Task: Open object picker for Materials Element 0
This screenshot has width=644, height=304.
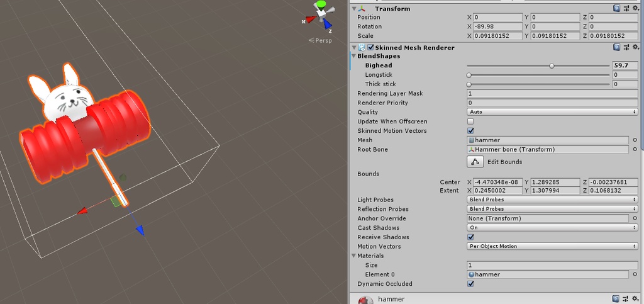Action: point(635,274)
